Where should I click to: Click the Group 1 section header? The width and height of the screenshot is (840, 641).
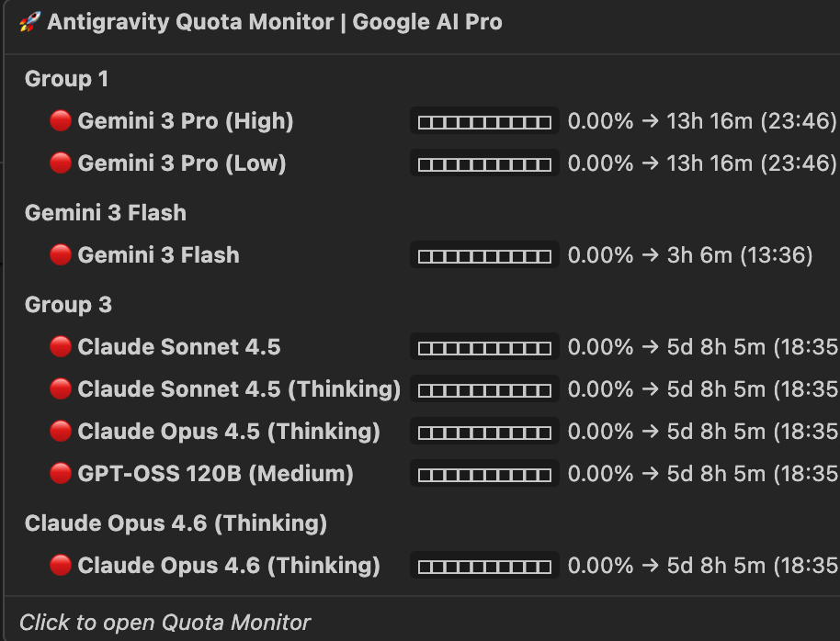pos(66,79)
